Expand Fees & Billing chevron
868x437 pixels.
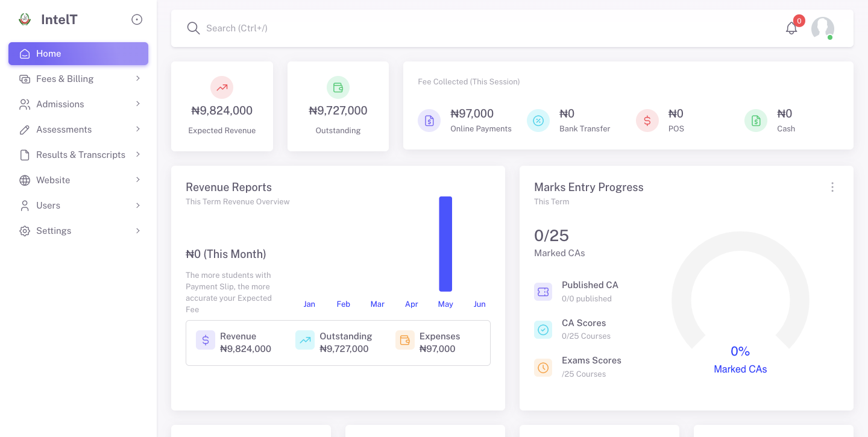click(x=138, y=78)
